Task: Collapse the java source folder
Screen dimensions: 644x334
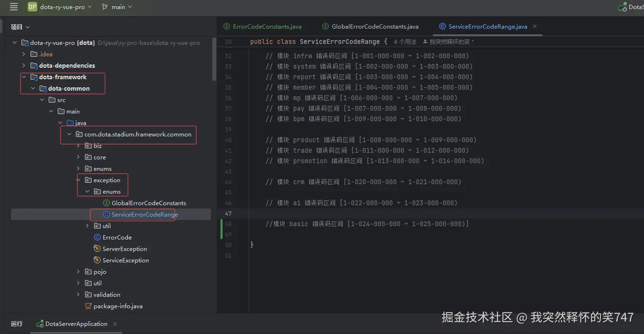Action: point(60,123)
